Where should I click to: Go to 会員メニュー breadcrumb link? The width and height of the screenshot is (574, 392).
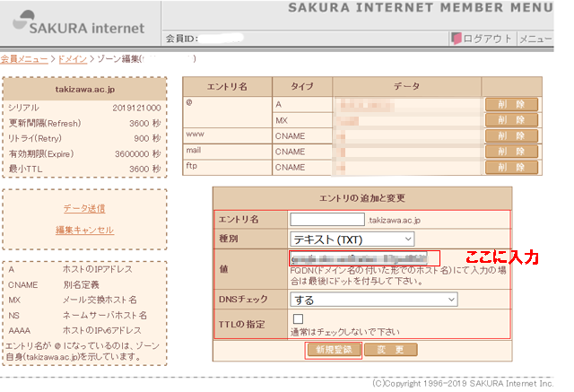click(24, 59)
